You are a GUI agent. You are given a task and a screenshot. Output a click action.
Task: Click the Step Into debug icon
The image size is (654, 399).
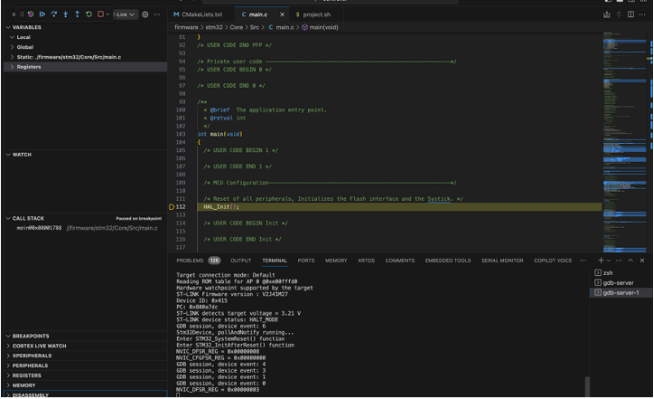65,14
